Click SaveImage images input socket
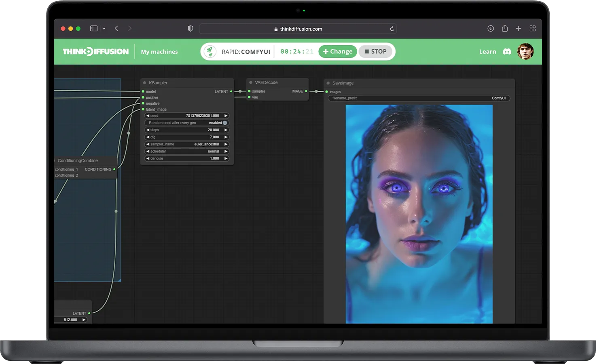The width and height of the screenshot is (597, 364). pyautogui.click(x=326, y=92)
